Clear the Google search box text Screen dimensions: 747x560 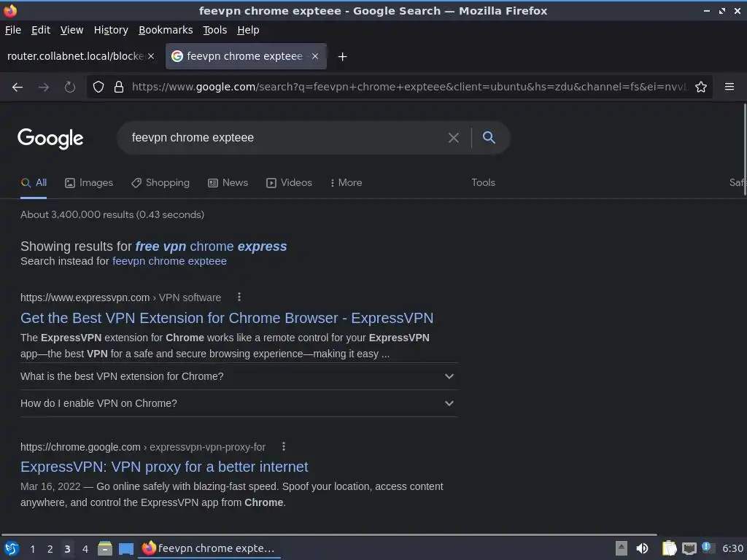[454, 138]
